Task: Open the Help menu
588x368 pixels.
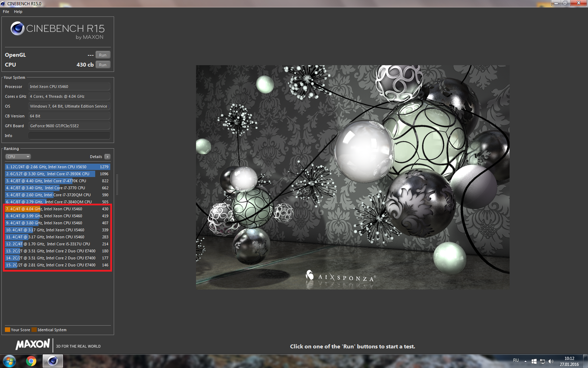Action: point(18,12)
